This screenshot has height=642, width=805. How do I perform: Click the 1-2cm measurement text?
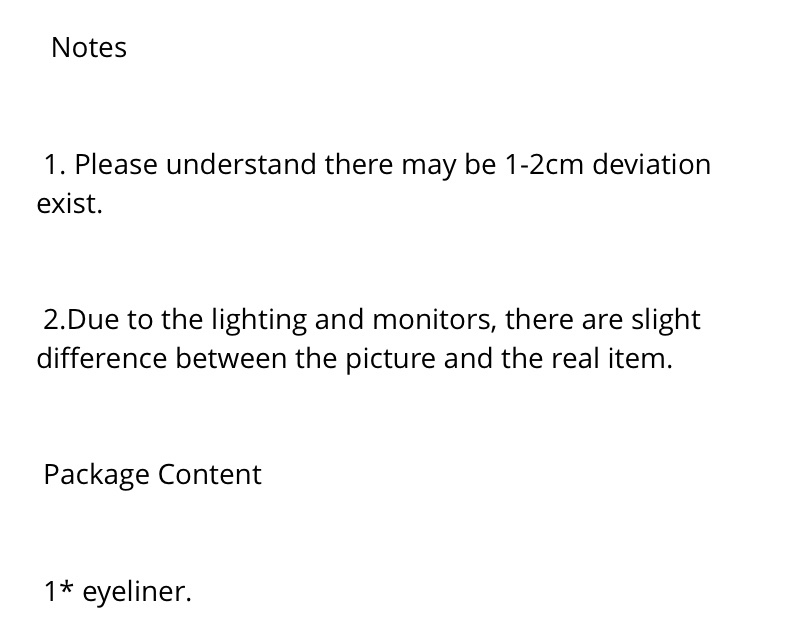544,165
